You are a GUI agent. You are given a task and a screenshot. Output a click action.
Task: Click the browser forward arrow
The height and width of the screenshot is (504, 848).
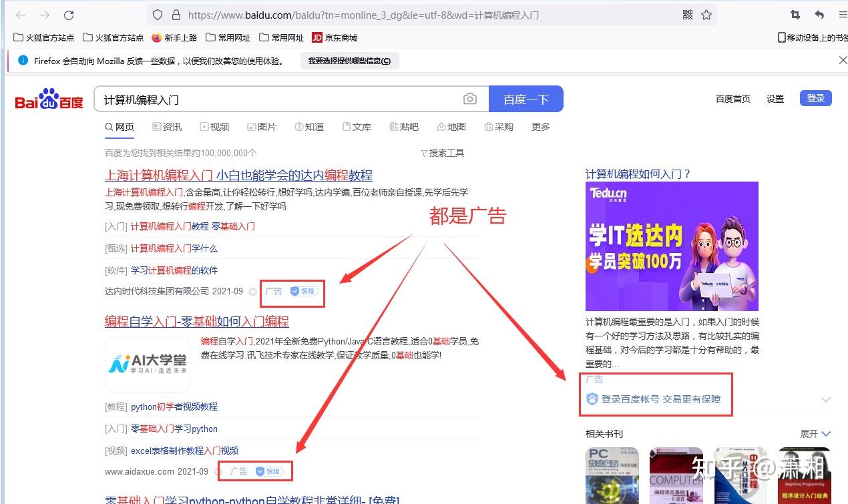[x=45, y=15]
